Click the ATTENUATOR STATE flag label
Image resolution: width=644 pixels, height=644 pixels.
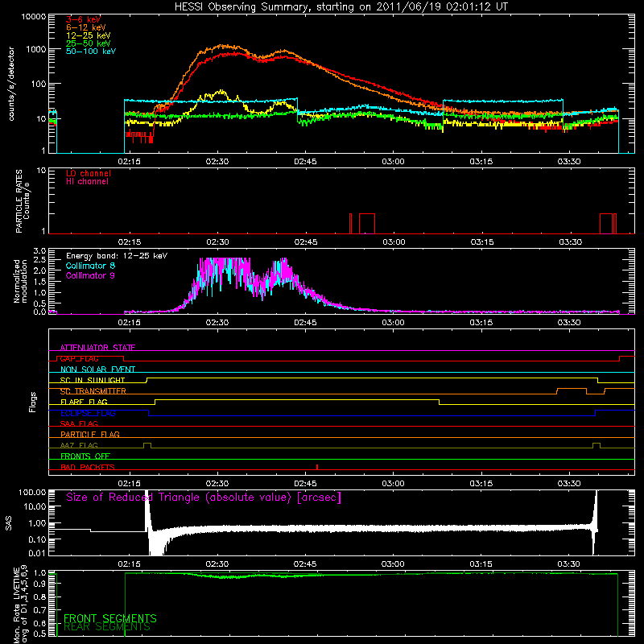click(x=97, y=348)
